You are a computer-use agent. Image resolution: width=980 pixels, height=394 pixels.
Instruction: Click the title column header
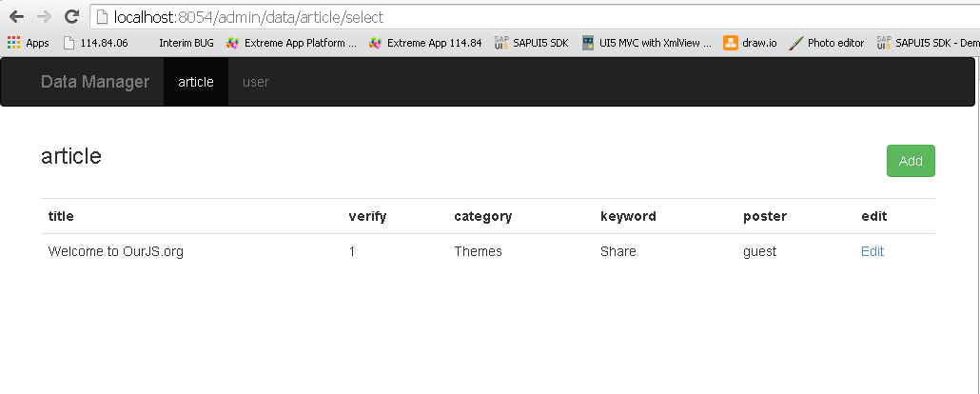(61, 216)
